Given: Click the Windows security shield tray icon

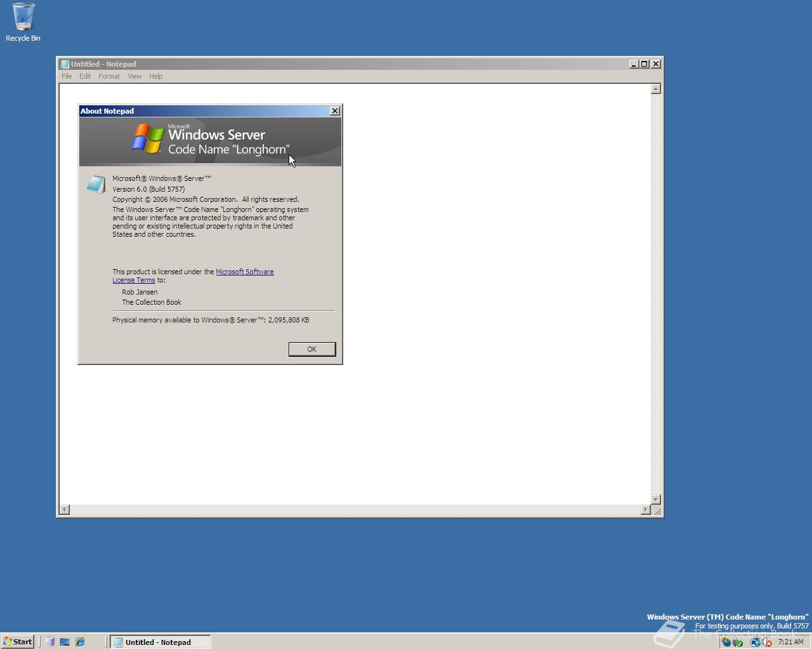Looking at the screenshot, I should click(x=726, y=642).
